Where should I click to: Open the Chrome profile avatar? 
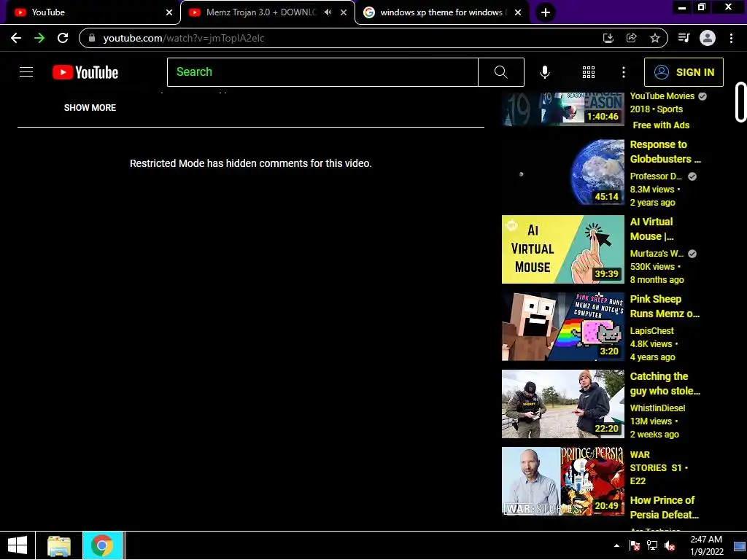(x=708, y=38)
